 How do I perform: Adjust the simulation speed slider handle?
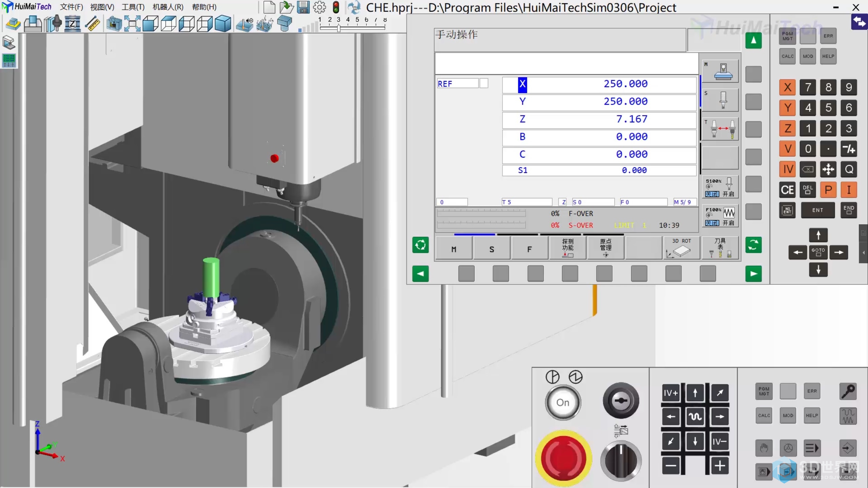pos(338,28)
